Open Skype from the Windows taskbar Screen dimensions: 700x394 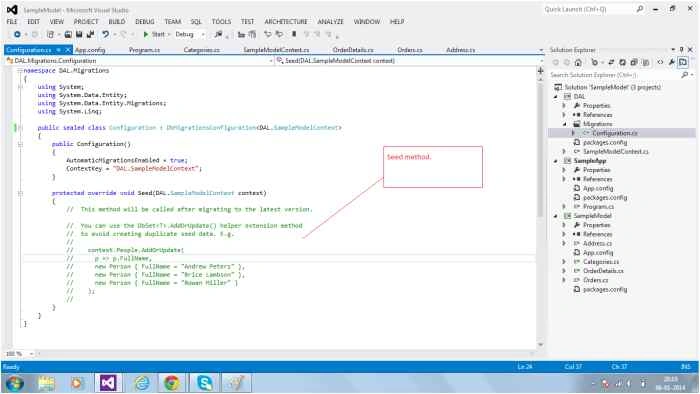(x=204, y=383)
